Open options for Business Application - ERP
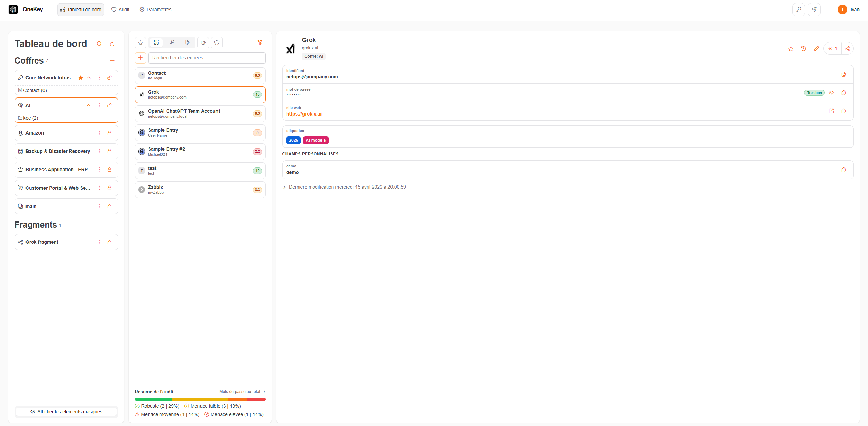Viewport: 868px width, 426px height. coord(99,170)
